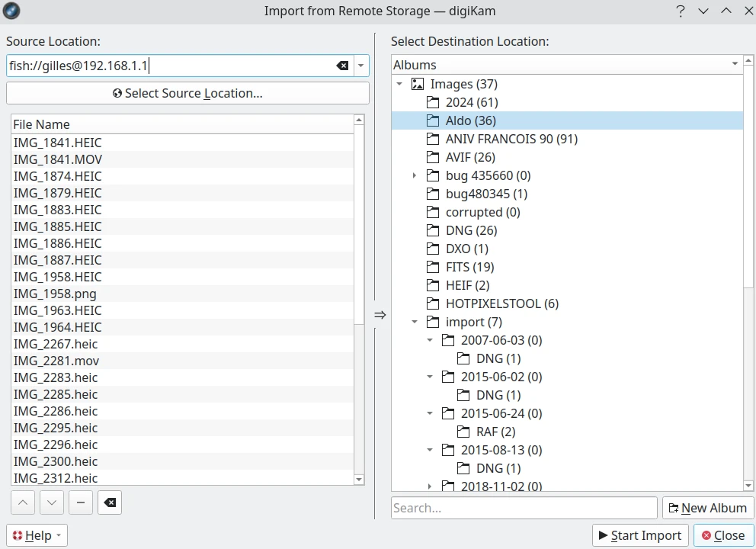
Task: Click the Start Import button
Action: click(640, 535)
